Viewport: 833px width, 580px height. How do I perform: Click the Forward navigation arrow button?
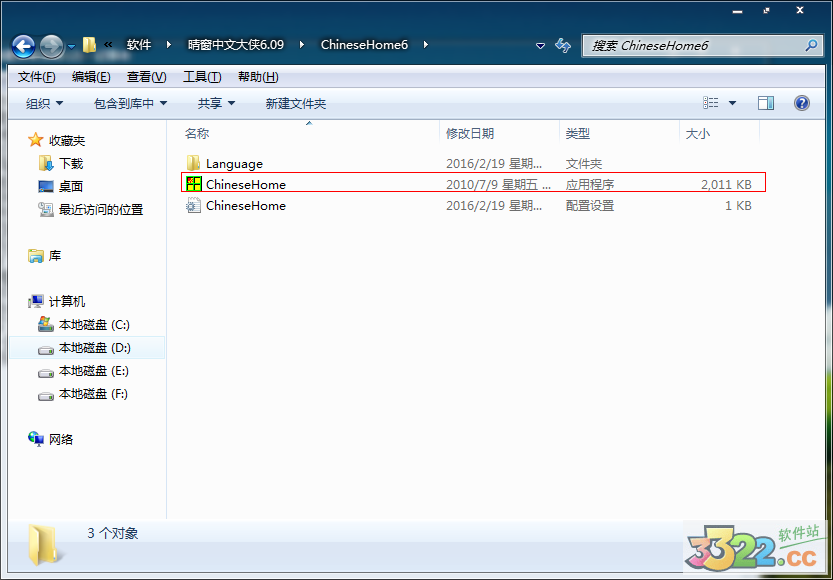pos(52,46)
